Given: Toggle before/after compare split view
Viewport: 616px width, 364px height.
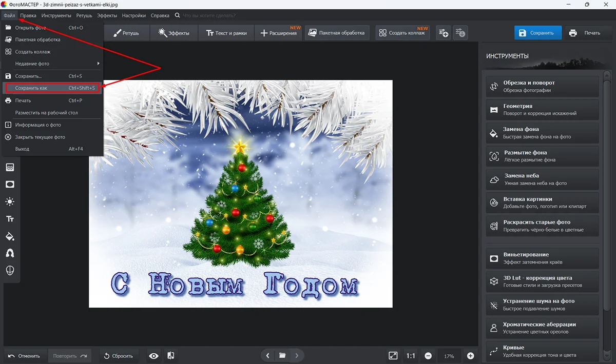Looking at the screenshot, I should (171, 356).
